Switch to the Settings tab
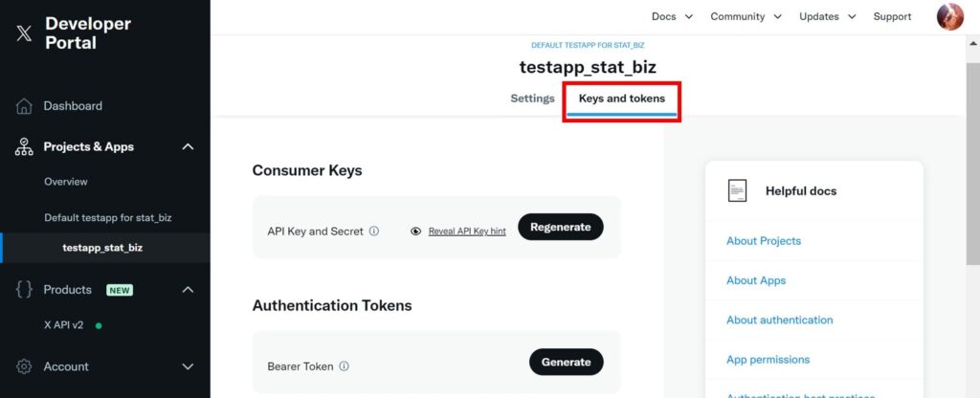Screen dimensions: 980x398 tap(532, 99)
